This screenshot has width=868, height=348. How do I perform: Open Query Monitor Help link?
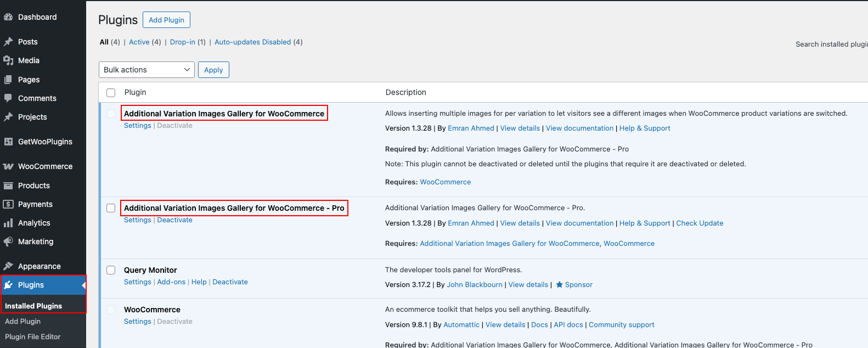point(199,282)
